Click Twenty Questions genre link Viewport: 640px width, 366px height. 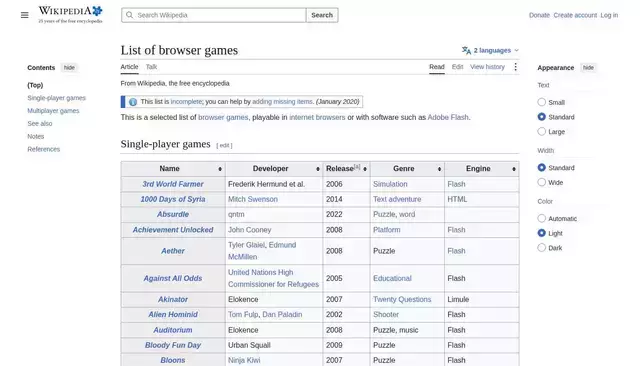(402, 299)
